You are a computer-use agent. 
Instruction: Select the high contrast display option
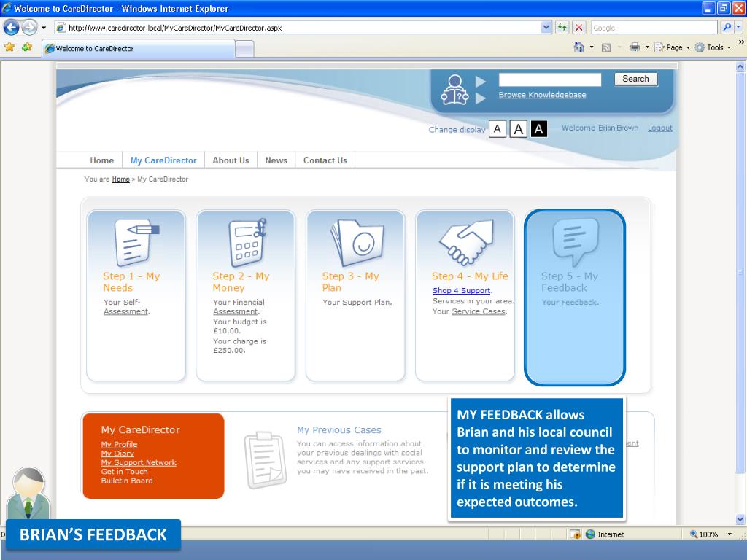[539, 129]
